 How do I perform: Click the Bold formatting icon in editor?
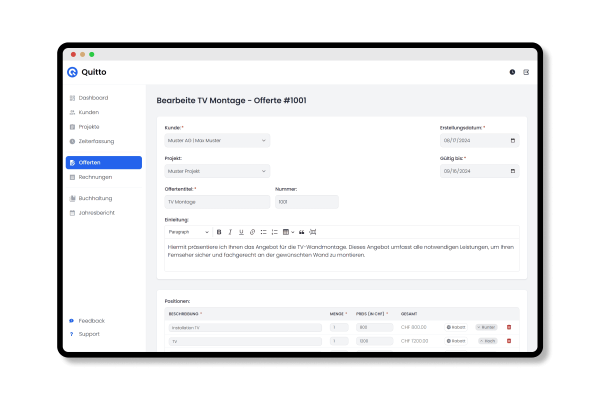tap(219, 232)
